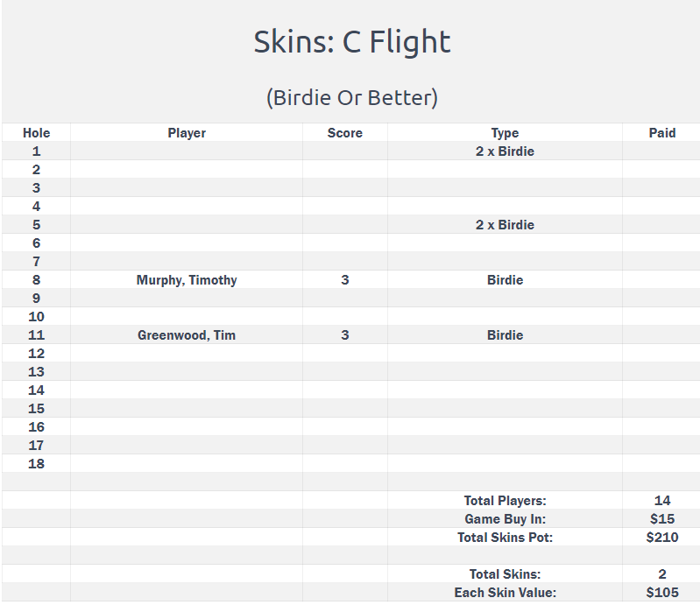Click the hole 18 row number
This screenshot has width=700, height=605.
(x=36, y=463)
